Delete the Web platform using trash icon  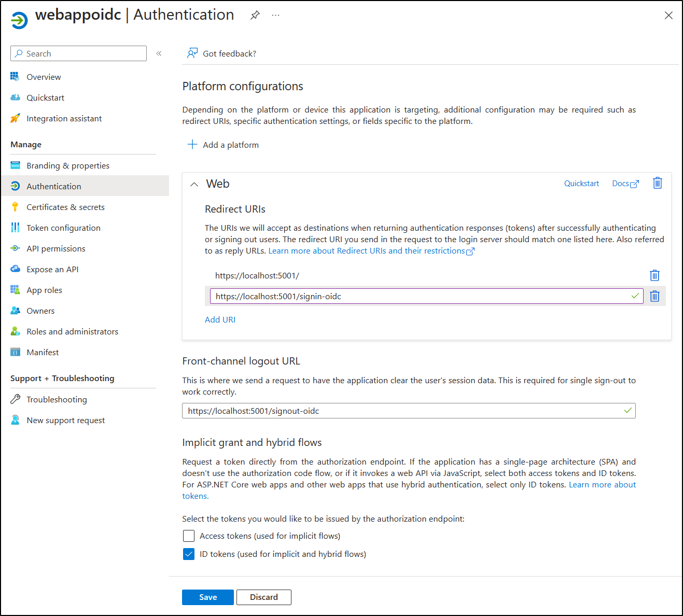tap(657, 183)
